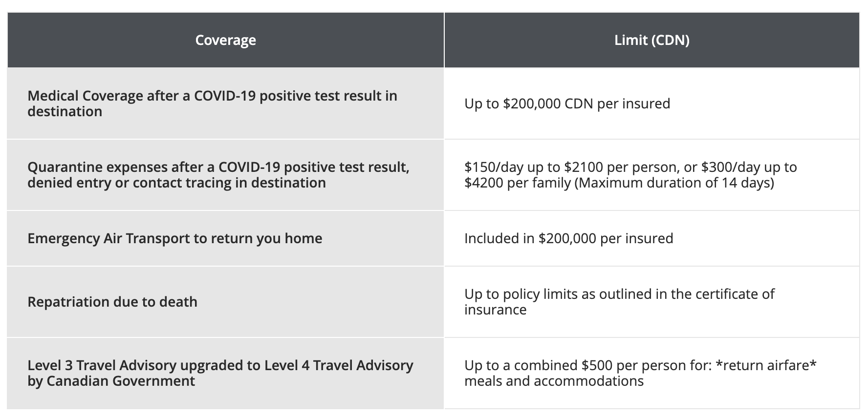The image size is (868, 418).
Task: Click the Coverage column header
Action: [225, 40]
